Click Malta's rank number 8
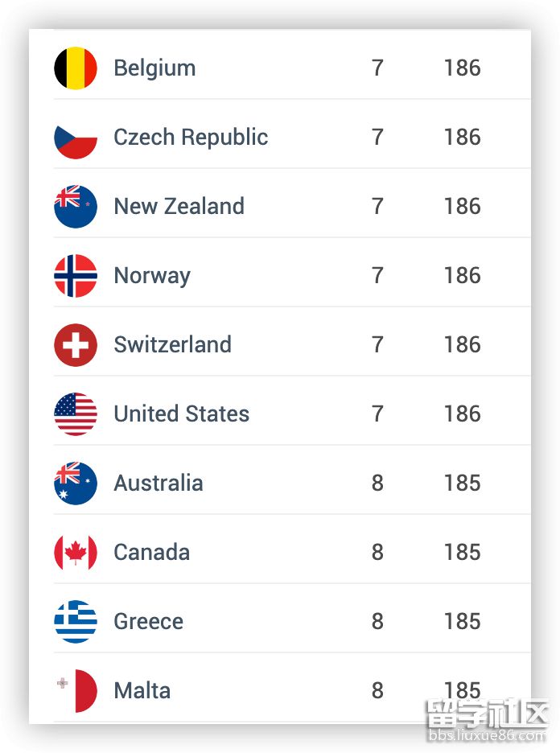 (x=377, y=691)
